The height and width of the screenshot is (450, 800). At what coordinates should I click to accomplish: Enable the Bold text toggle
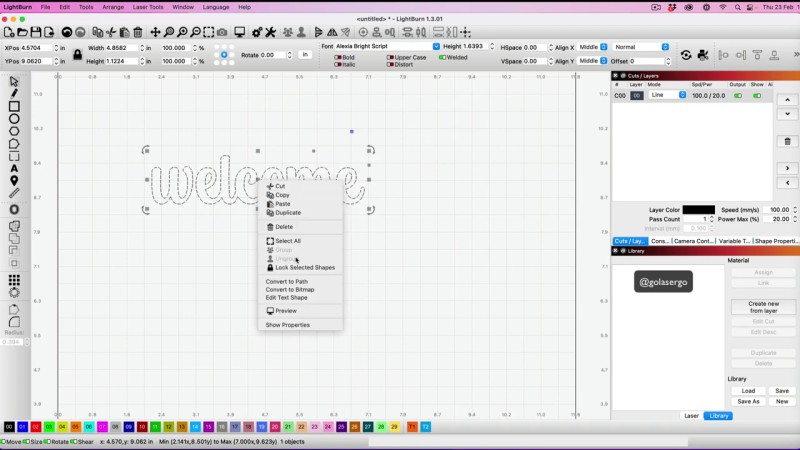(337, 57)
